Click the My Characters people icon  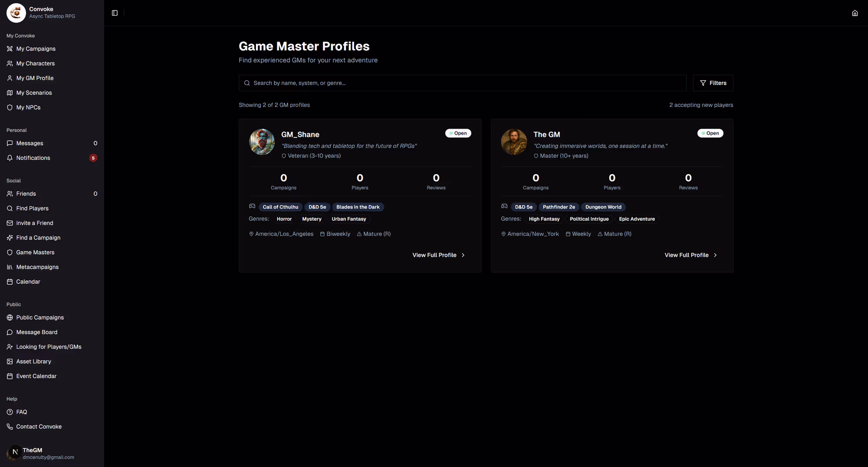click(x=10, y=63)
